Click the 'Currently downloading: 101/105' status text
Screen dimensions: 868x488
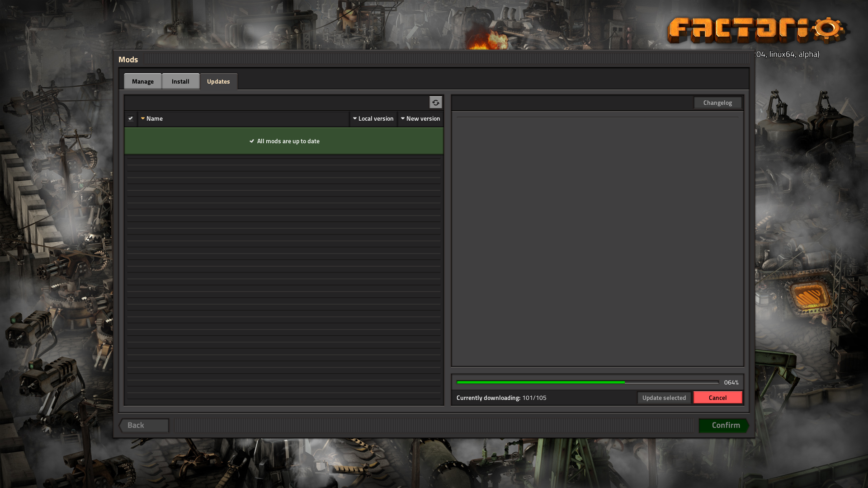[501, 398]
